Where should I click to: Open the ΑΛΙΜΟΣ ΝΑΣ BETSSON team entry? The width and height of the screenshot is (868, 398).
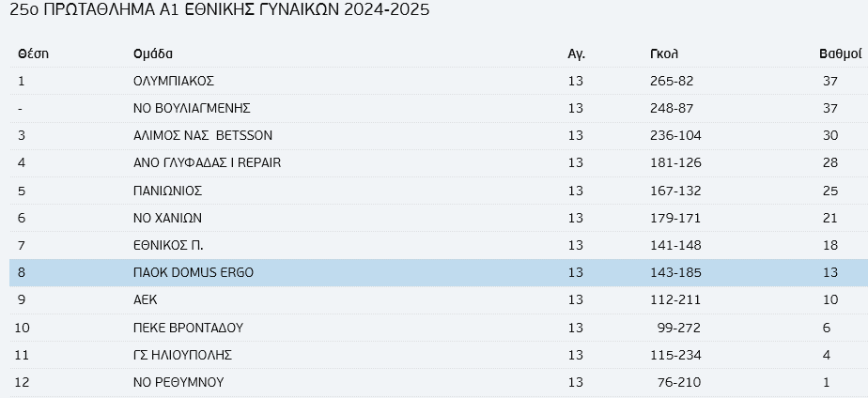(x=203, y=135)
